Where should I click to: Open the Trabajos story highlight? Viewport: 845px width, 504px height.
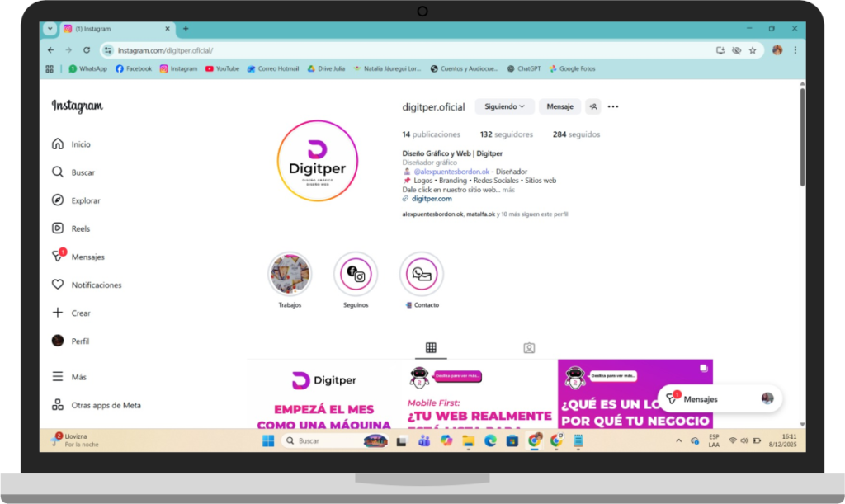290,275
